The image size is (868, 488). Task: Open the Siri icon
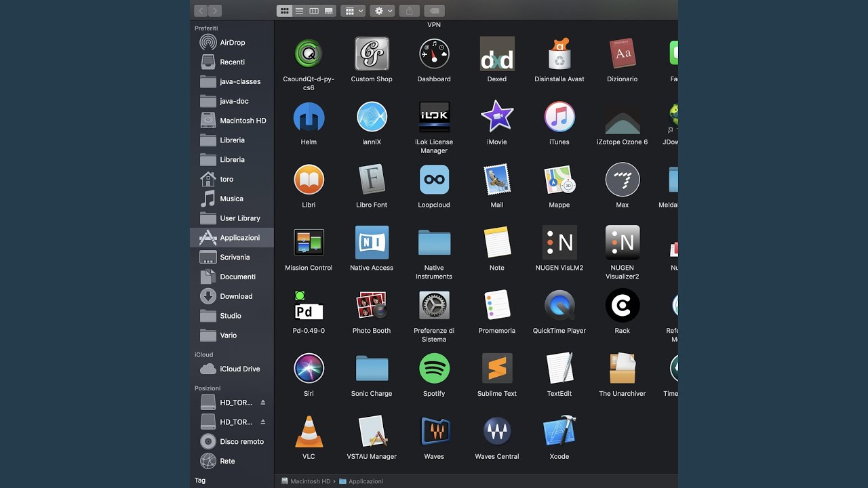[x=309, y=369]
